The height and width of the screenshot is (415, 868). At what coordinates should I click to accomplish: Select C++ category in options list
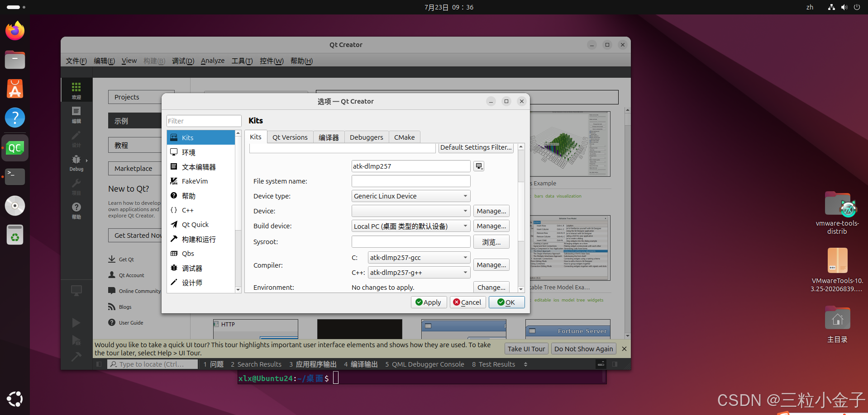[201, 210]
